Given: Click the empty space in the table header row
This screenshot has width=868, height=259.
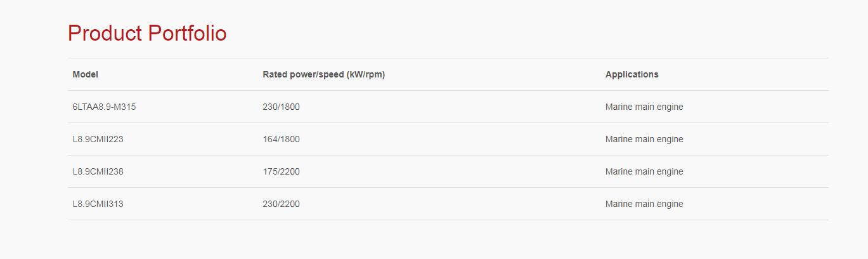Looking at the screenshot, I should click(495, 74).
